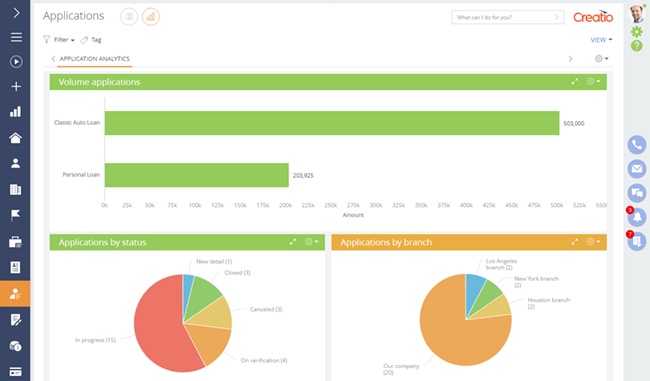Screen dimensions: 650x381
Task: Go to the Home sidebar icon
Action: tap(15, 138)
